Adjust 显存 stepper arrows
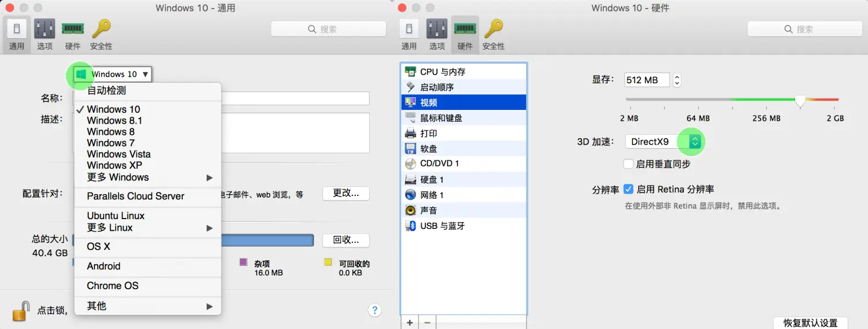 point(678,80)
